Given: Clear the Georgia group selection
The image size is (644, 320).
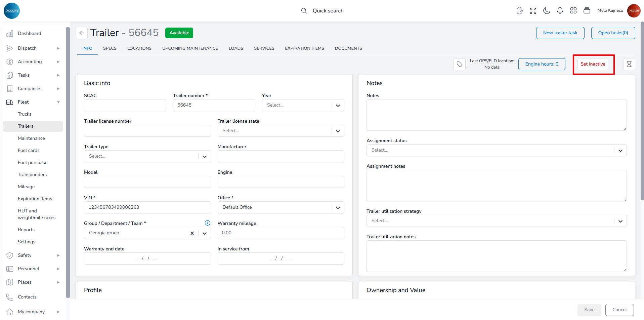Looking at the screenshot, I should click(192, 233).
